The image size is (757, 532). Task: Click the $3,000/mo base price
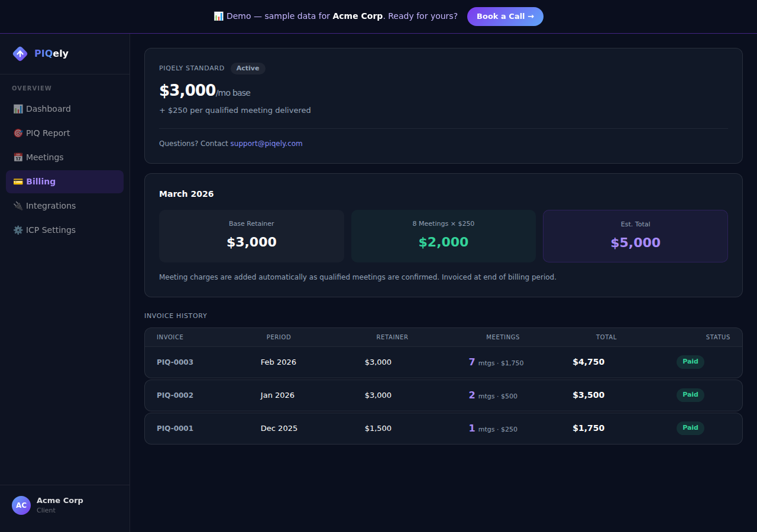click(x=205, y=91)
